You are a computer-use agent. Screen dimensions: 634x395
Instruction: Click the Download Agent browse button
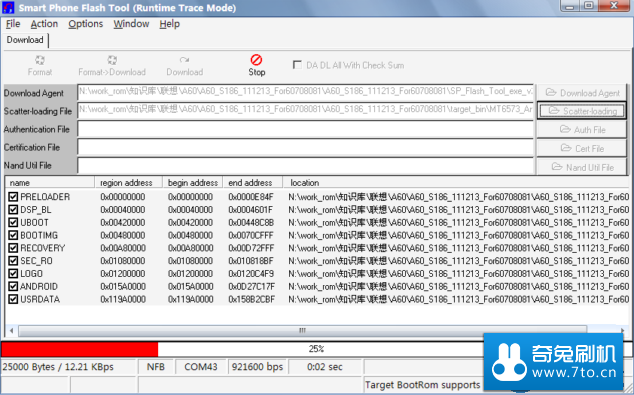tap(582, 93)
